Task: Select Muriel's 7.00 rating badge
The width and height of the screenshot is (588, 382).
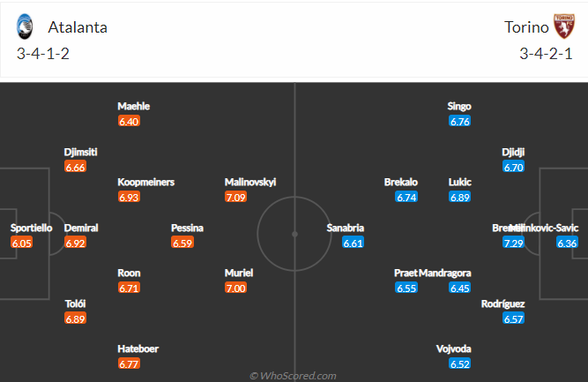Action: coord(236,288)
